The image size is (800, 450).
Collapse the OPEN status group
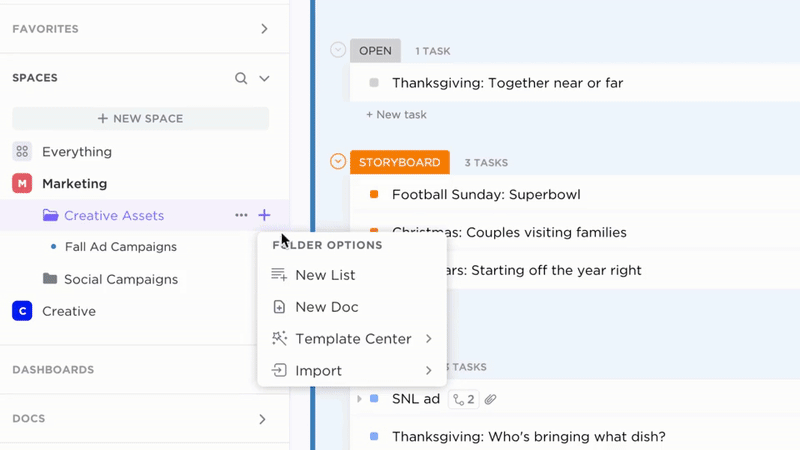(338, 50)
